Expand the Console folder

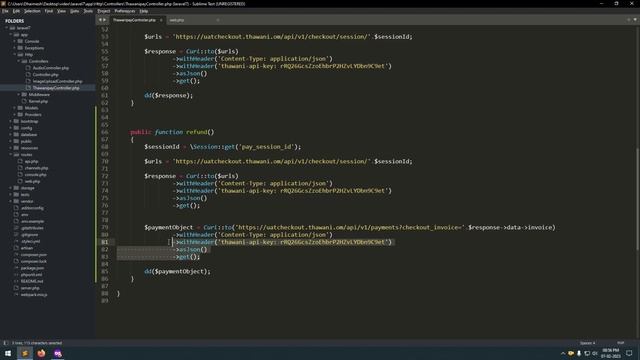click(x=15, y=41)
